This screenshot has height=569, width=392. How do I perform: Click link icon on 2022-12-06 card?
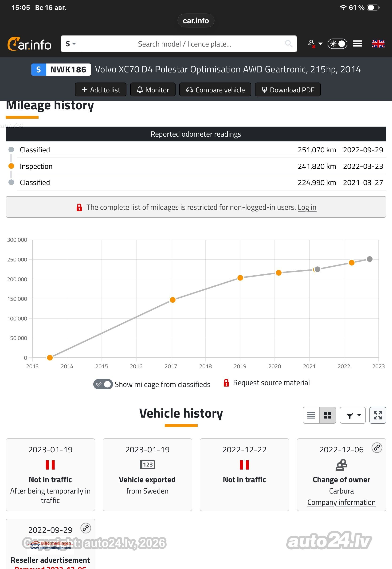[377, 448]
